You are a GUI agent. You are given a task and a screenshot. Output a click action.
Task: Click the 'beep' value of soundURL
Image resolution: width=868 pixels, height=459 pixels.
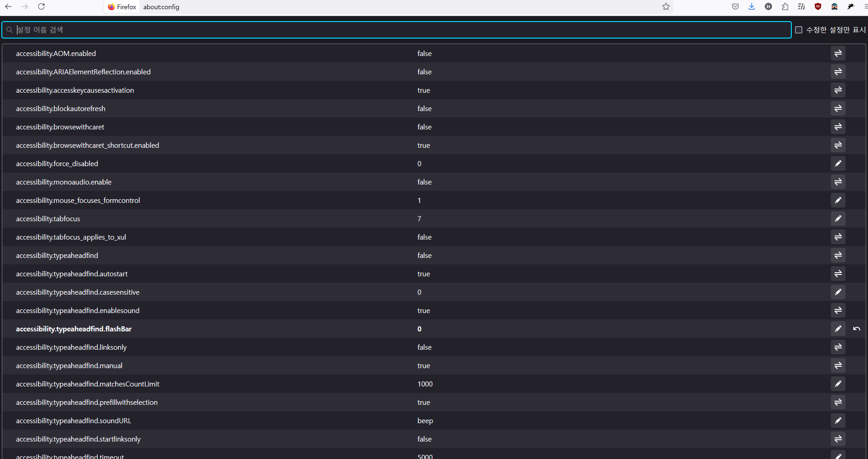425,421
